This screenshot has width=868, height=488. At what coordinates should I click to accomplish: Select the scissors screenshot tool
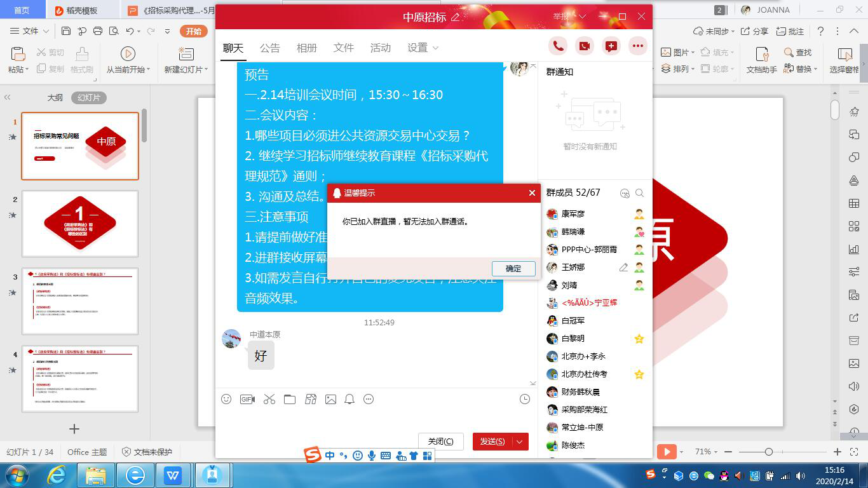tap(269, 399)
